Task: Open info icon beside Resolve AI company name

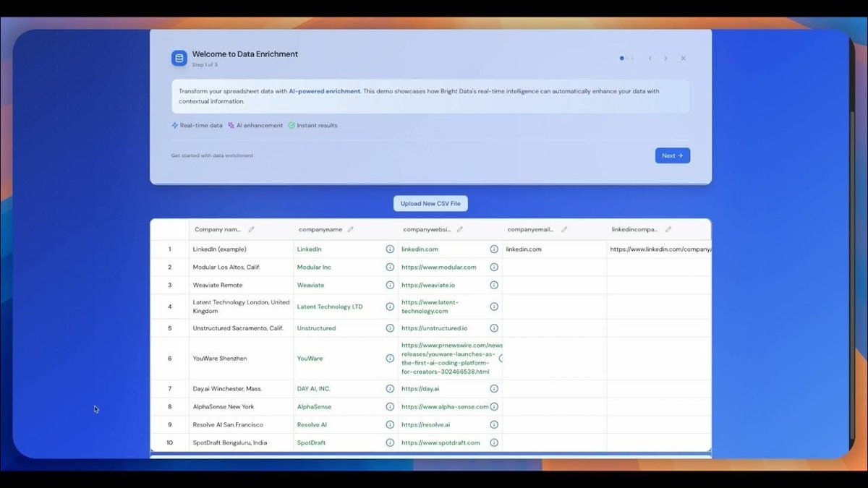Action: tap(390, 424)
